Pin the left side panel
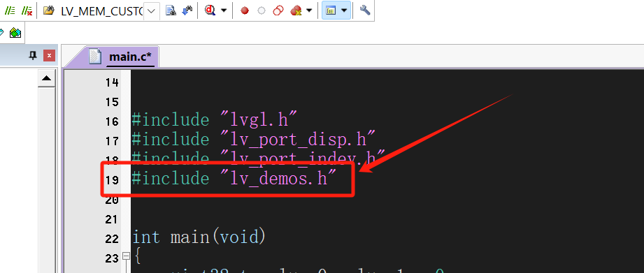 [x=33, y=55]
